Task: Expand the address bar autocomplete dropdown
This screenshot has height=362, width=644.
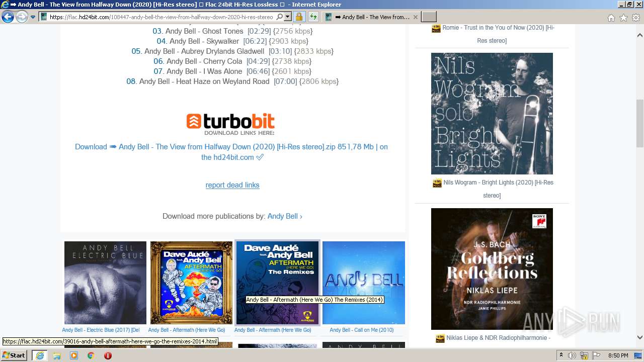Action: coord(288,17)
